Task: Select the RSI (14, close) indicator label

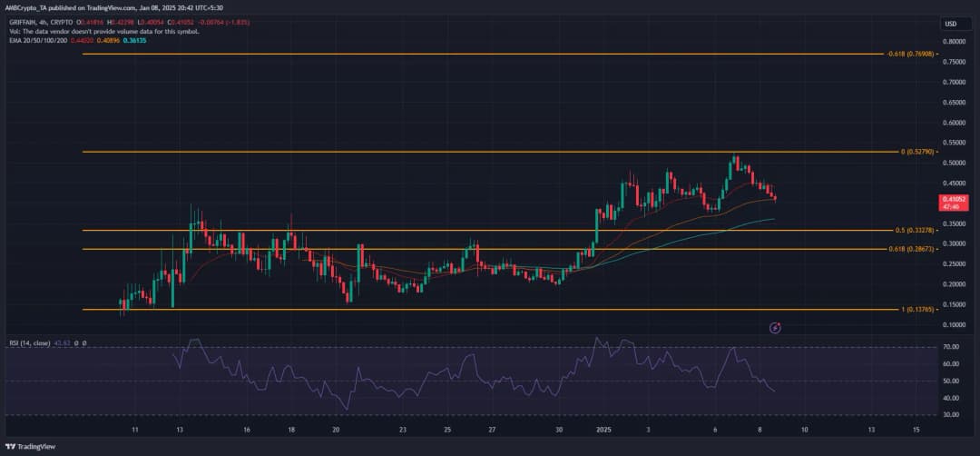Action: (x=29, y=343)
